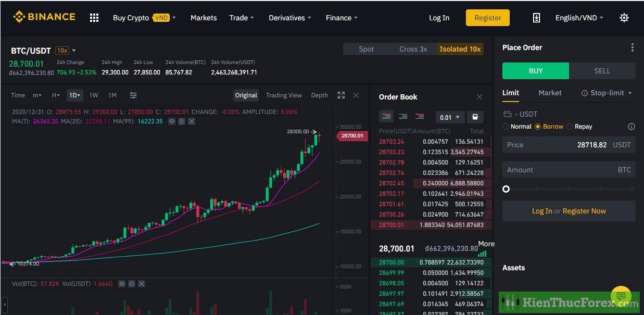644x315 pixels.
Task: Select the Limit order tab
Action: [x=511, y=93]
